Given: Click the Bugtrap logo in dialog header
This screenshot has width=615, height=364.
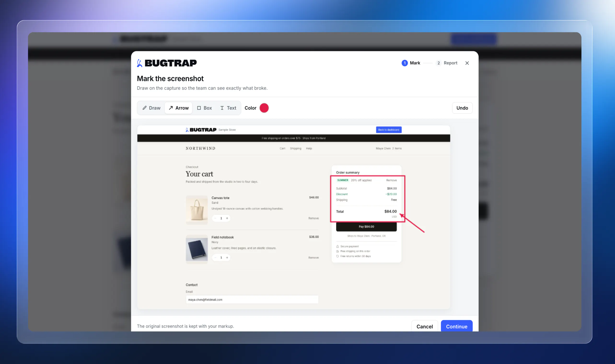Looking at the screenshot, I should tap(167, 63).
